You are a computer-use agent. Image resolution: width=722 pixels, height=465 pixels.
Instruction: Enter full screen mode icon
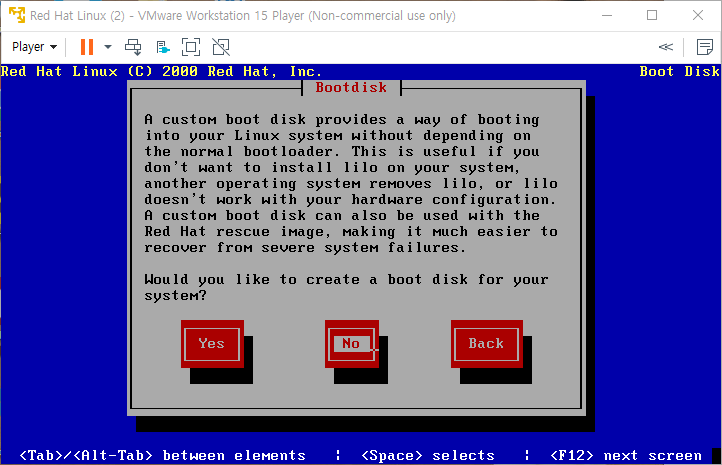(x=191, y=47)
